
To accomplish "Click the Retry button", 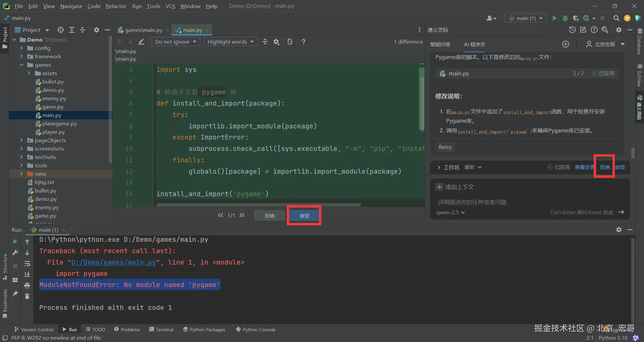I will [x=445, y=147].
